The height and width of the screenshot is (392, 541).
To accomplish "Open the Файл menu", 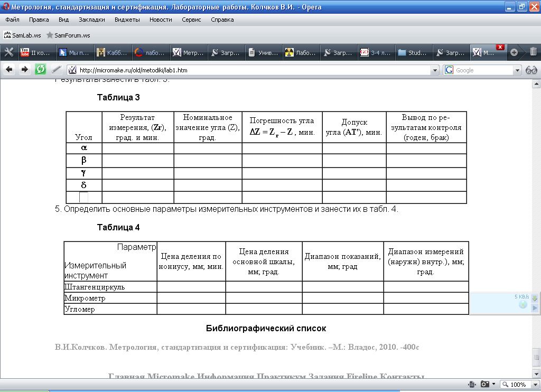I will tap(13, 20).
